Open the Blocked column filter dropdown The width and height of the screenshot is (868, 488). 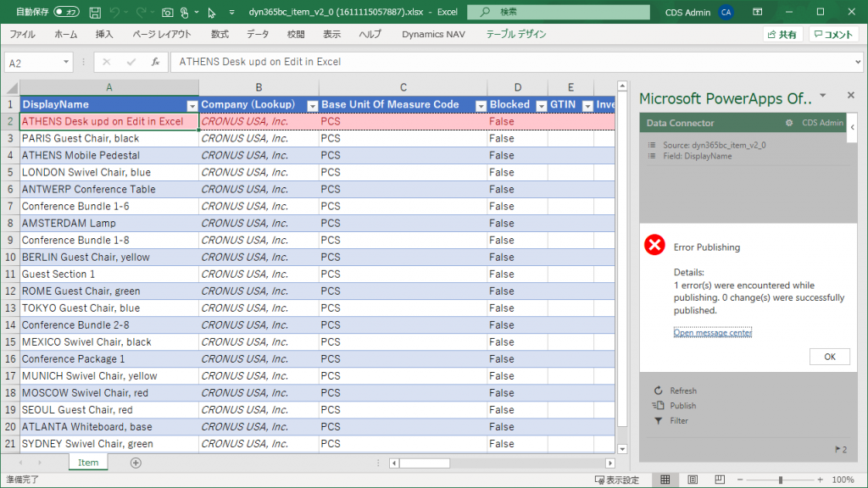542,106
